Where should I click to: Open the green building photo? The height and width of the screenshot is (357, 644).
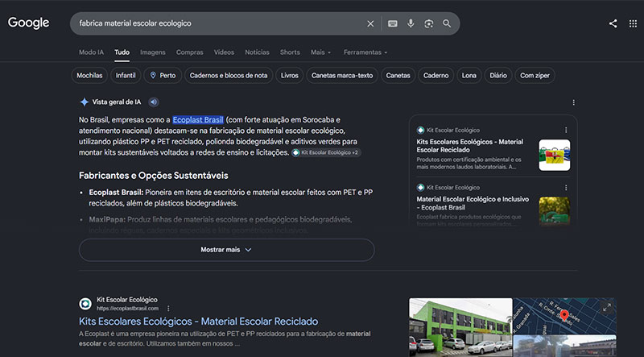coord(460,327)
